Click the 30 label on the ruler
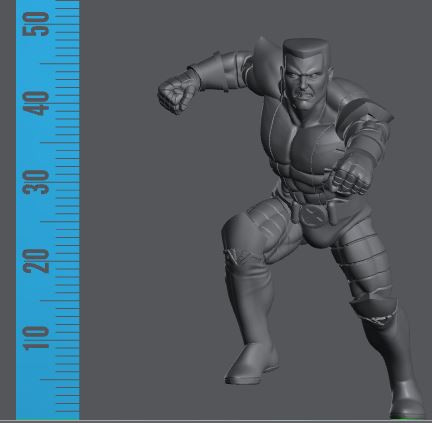Image resolution: width=432 pixels, height=423 pixels. (x=36, y=182)
